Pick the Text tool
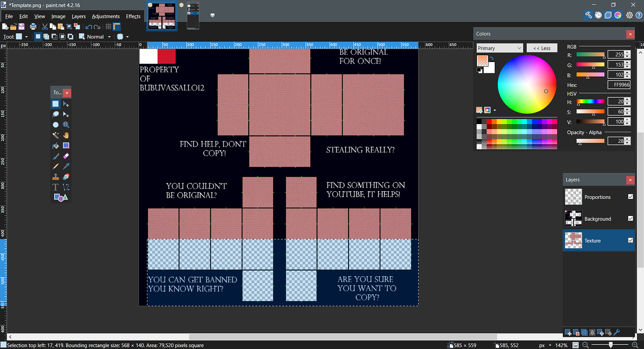 point(55,187)
